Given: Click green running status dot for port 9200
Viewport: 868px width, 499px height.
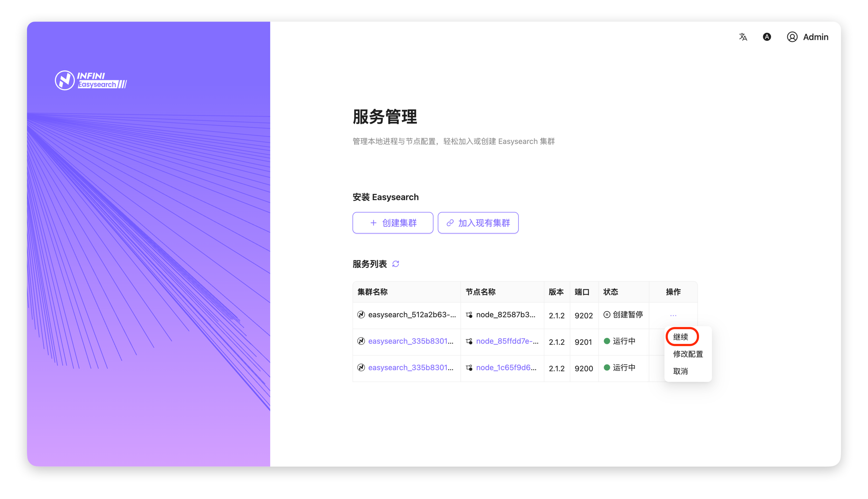Looking at the screenshot, I should (x=607, y=367).
